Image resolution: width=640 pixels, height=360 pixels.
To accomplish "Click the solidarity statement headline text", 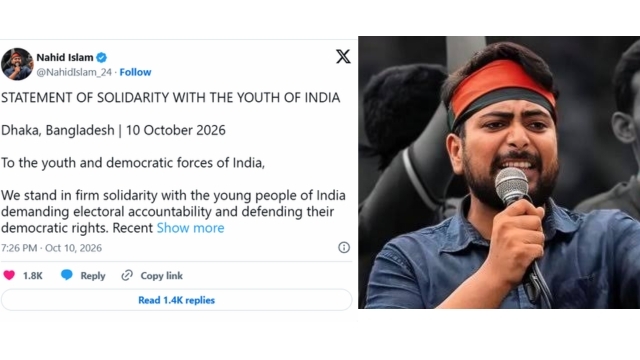I will [x=171, y=98].
